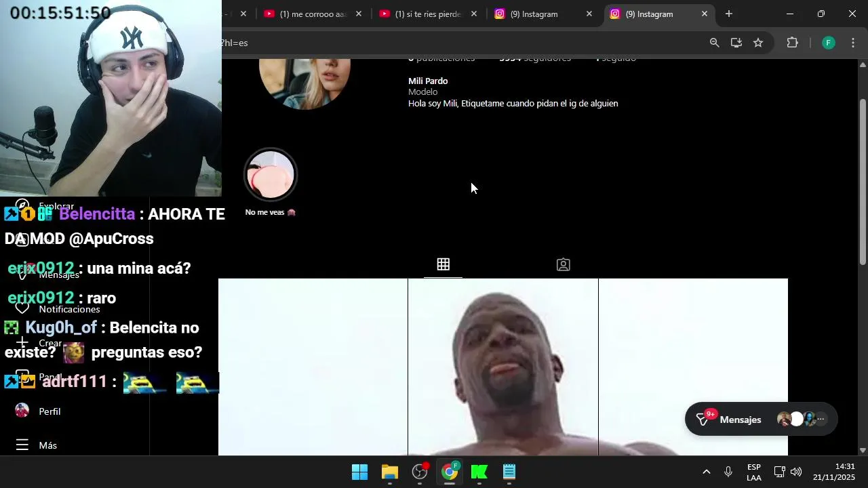Image resolution: width=868 pixels, height=488 pixels.
Task: Click the page vertical scrollbar thumb
Action: click(863, 182)
